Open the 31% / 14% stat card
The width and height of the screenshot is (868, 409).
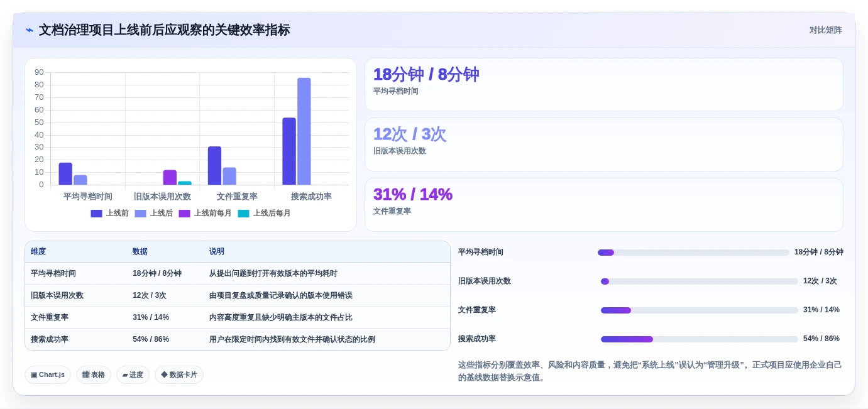pos(604,205)
